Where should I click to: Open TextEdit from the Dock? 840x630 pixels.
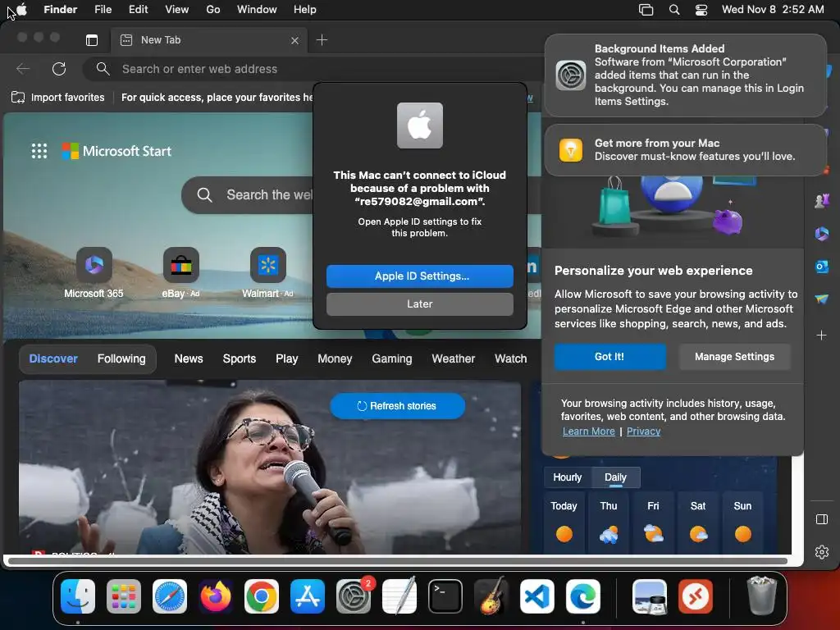[399, 597]
